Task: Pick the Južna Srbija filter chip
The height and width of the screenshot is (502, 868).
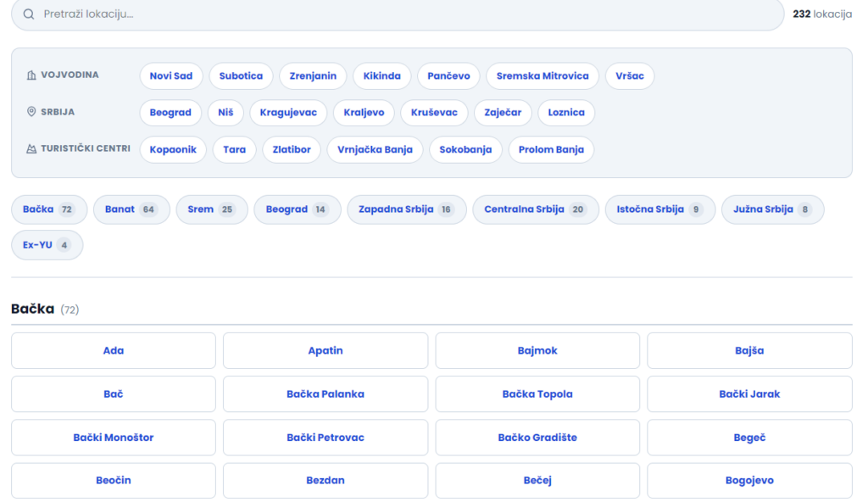Action: click(771, 209)
